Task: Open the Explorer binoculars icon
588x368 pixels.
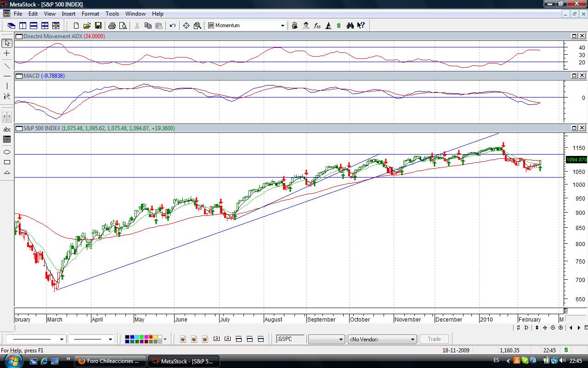Action: point(350,26)
